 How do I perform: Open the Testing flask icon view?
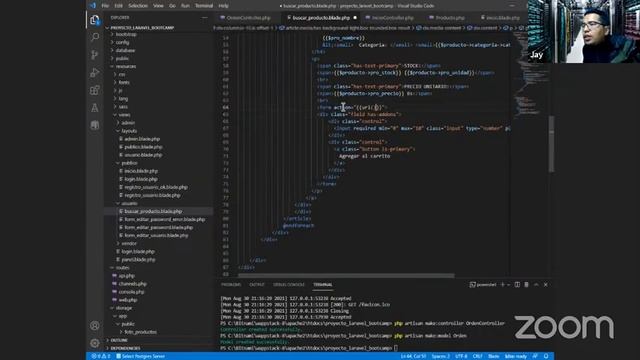[95, 107]
